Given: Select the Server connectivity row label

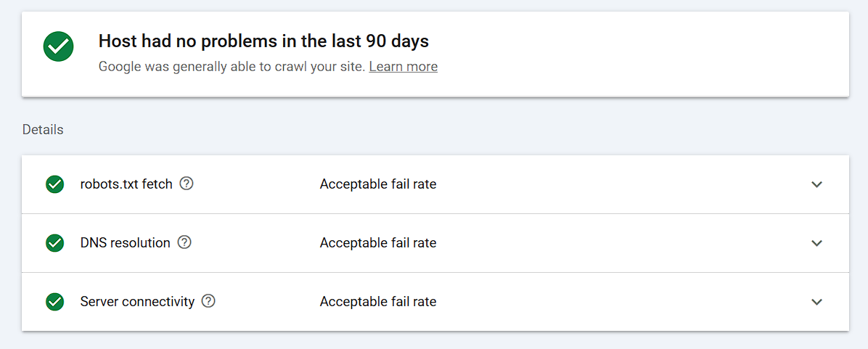Looking at the screenshot, I should (x=137, y=302).
